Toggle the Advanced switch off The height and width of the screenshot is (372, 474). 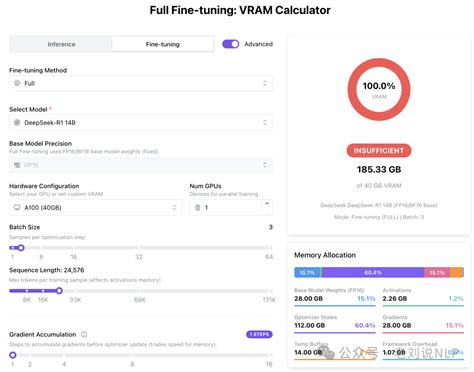click(231, 44)
